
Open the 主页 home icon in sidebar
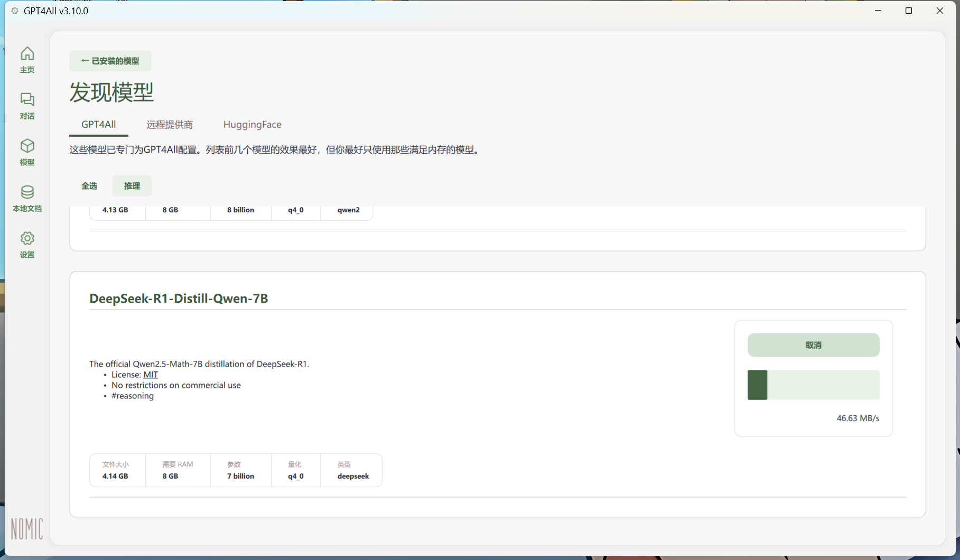pos(27,60)
